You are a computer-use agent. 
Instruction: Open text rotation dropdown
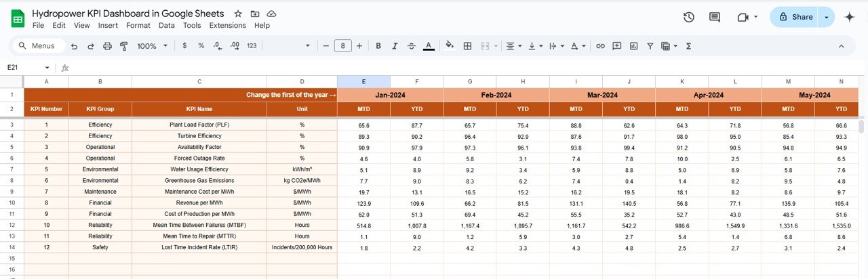[x=578, y=46]
